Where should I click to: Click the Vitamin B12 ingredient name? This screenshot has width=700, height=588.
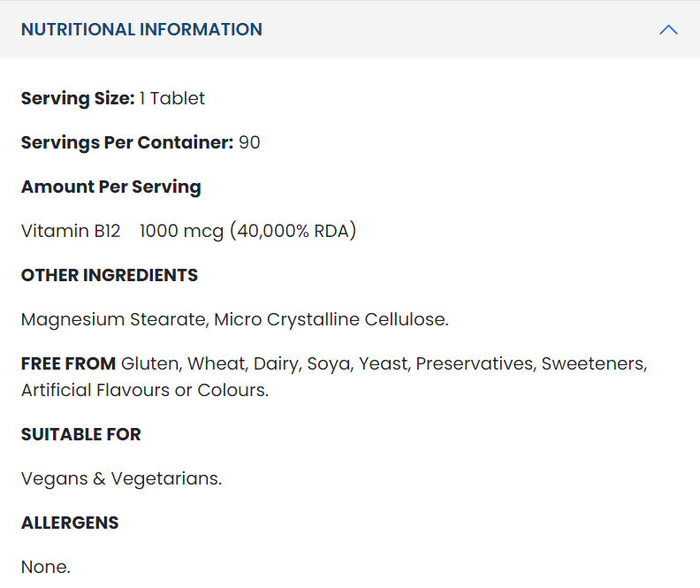71,231
